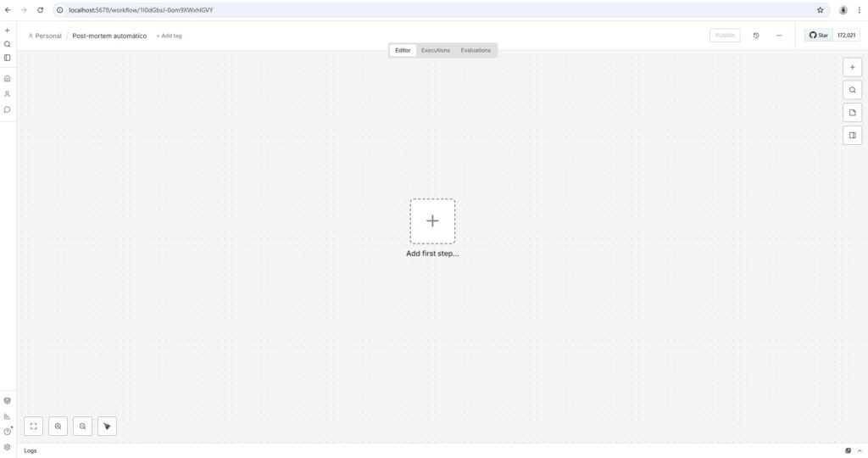868x458 pixels.
Task: Go to the Personal project breadcrumb
Action: coord(45,36)
